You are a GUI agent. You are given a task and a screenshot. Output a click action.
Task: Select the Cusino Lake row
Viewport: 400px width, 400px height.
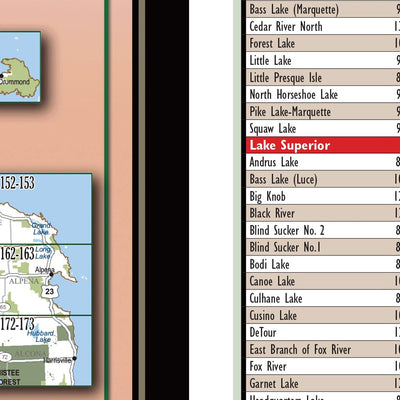coord(323,315)
